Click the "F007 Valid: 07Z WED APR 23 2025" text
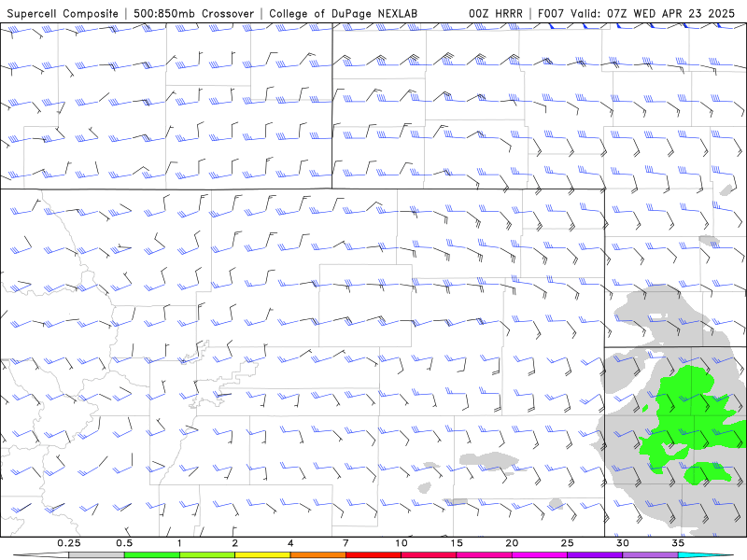 tap(636, 13)
